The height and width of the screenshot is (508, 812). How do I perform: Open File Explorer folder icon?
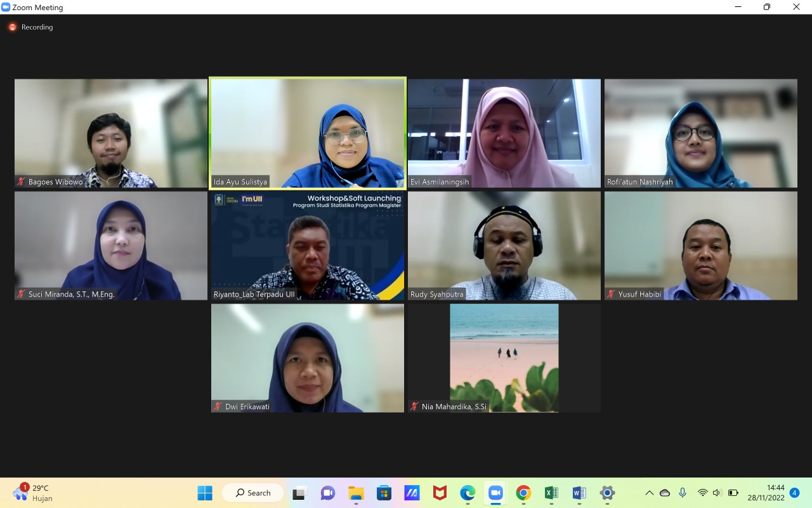(356, 493)
